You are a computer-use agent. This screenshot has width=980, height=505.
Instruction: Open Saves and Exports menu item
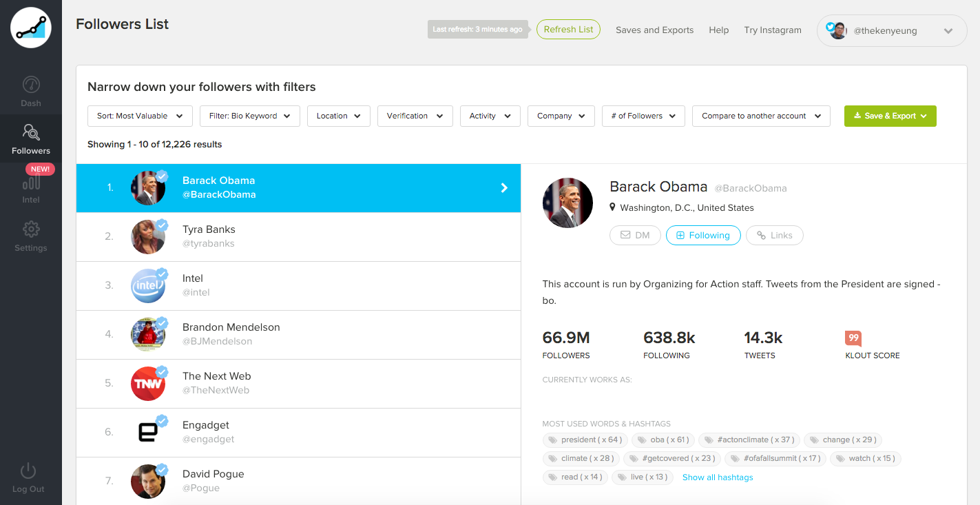point(654,30)
